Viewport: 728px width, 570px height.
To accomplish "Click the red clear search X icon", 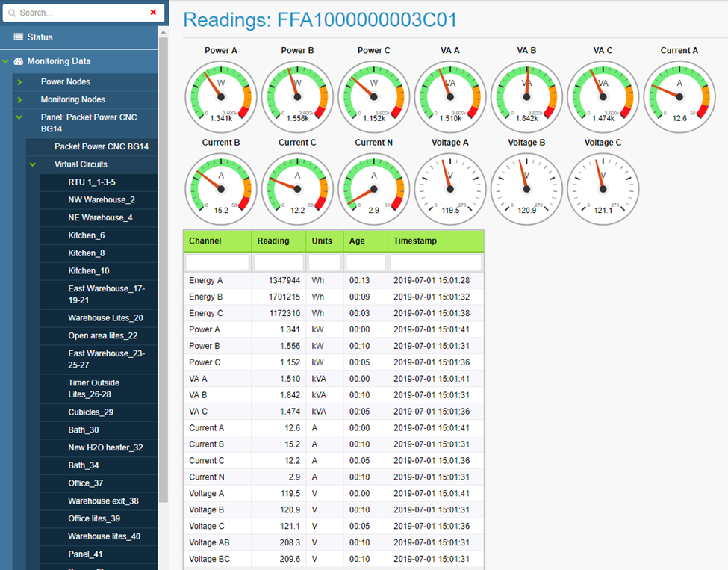I will pos(153,13).
